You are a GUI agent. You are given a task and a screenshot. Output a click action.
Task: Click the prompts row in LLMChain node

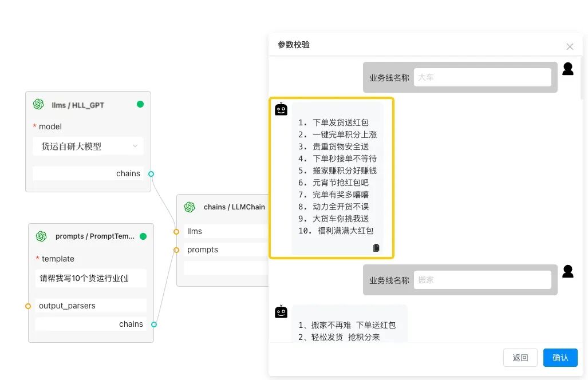click(x=226, y=250)
